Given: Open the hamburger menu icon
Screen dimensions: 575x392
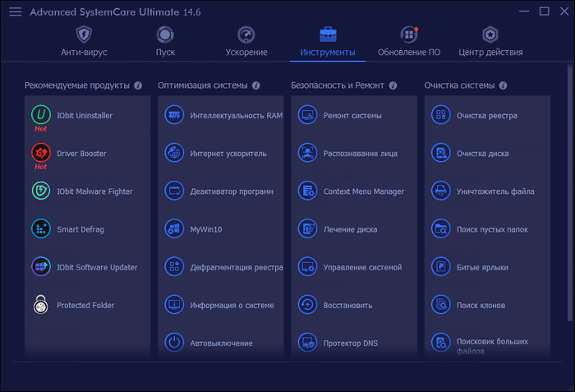Looking at the screenshot, I should [x=16, y=12].
